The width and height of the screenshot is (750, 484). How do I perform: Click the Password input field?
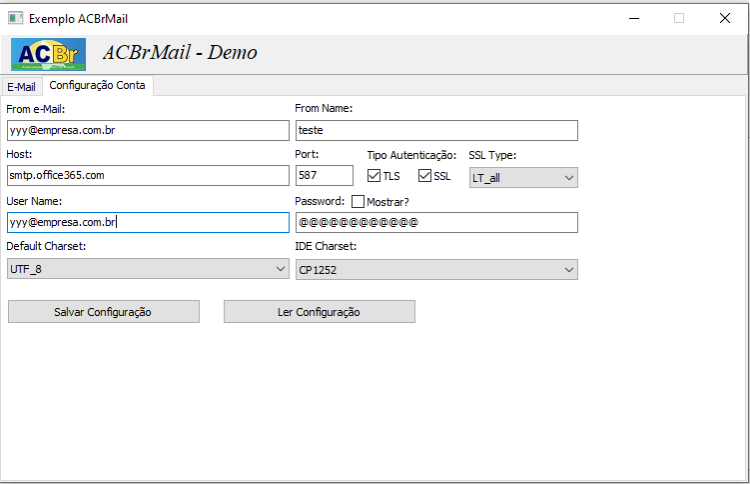tap(437, 222)
